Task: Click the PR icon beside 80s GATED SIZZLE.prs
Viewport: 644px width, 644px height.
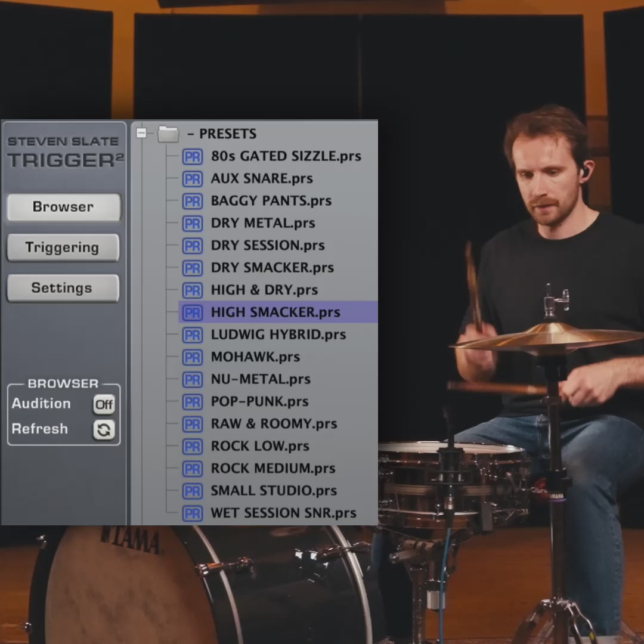Action: tap(192, 156)
